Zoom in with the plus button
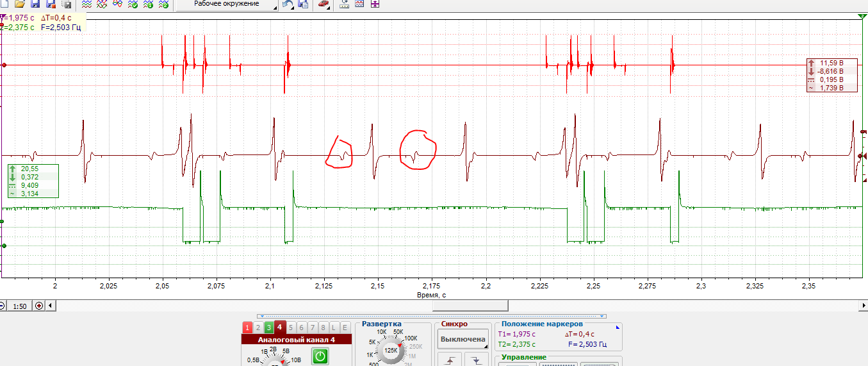868x366 pixels. [x=40, y=306]
